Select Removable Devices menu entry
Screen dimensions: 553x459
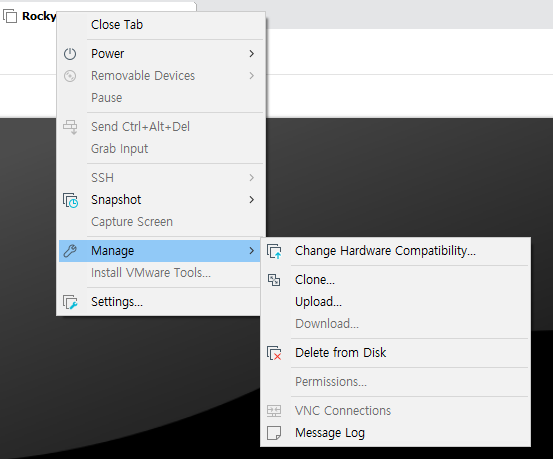click(x=161, y=76)
